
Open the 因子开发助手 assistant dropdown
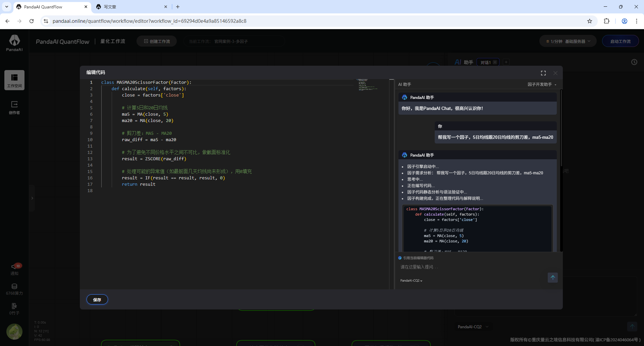(x=542, y=84)
